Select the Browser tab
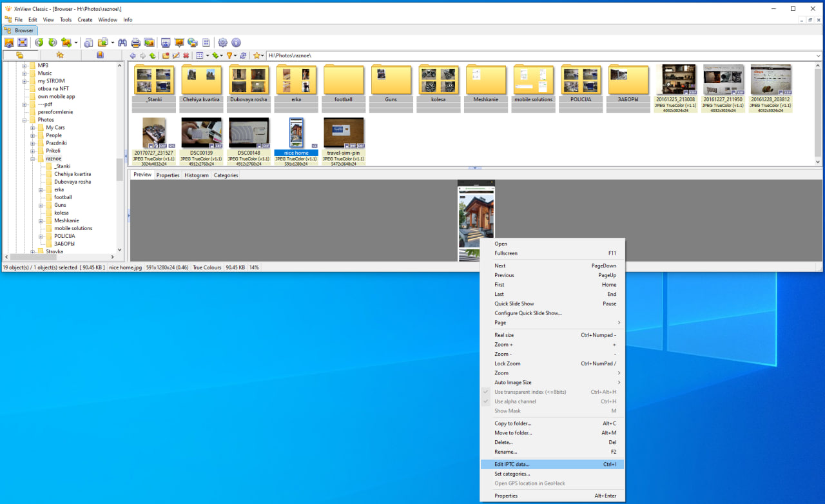This screenshot has width=825, height=504. pyautogui.click(x=21, y=30)
